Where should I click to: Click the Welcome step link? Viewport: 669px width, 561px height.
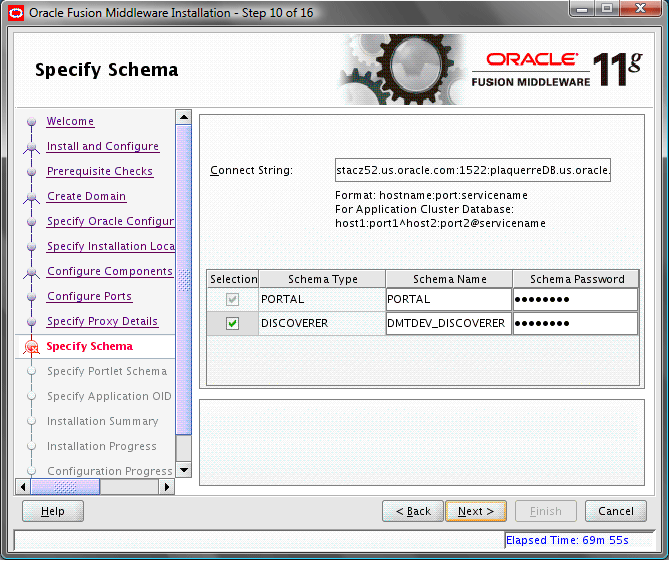click(70, 122)
